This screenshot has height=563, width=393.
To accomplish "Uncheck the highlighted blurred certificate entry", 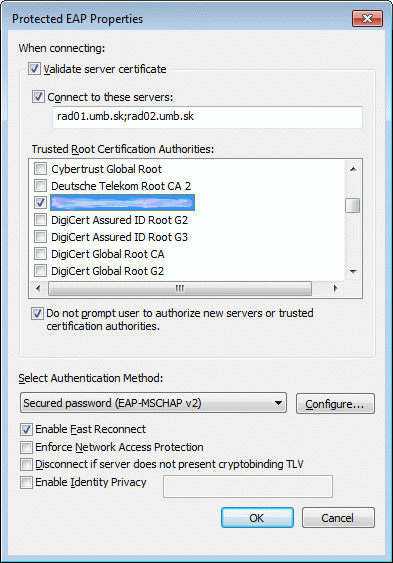I will point(40,203).
